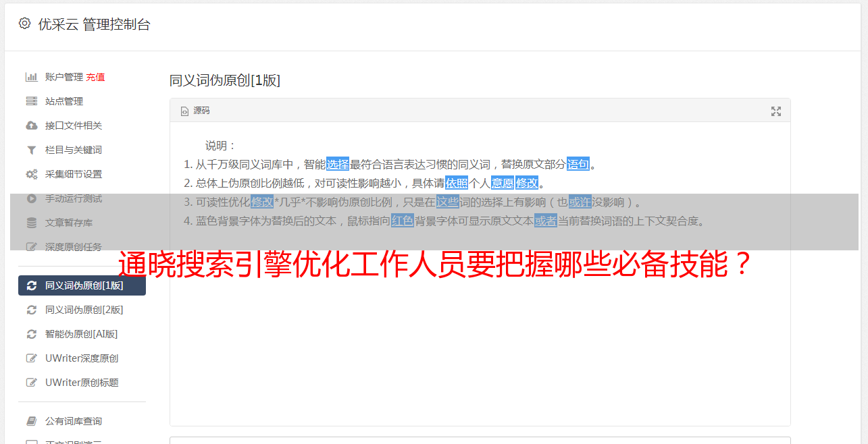Click the 优采云 管理控制台 title
Screen dimensions: 868x444
pyautogui.click(x=94, y=24)
